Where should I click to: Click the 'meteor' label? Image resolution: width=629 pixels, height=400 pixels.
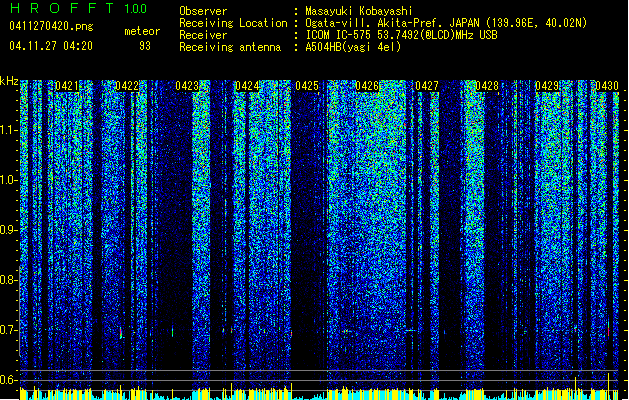point(142,31)
